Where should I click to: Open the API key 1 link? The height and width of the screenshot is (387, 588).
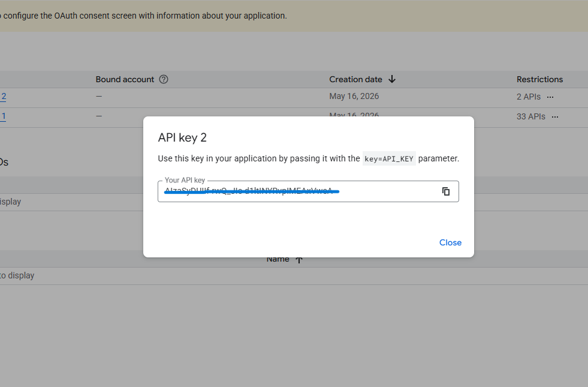point(3,116)
